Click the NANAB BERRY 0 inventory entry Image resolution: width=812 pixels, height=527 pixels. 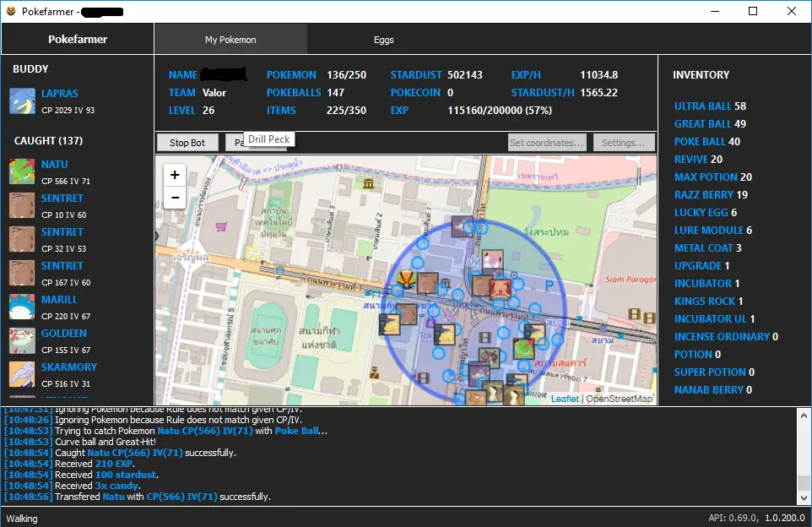click(x=713, y=389)
